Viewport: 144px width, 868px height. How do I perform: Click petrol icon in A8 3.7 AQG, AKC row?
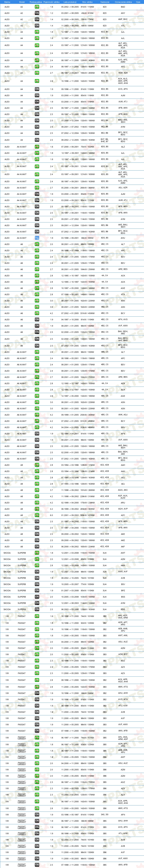(x=37, y=490)
